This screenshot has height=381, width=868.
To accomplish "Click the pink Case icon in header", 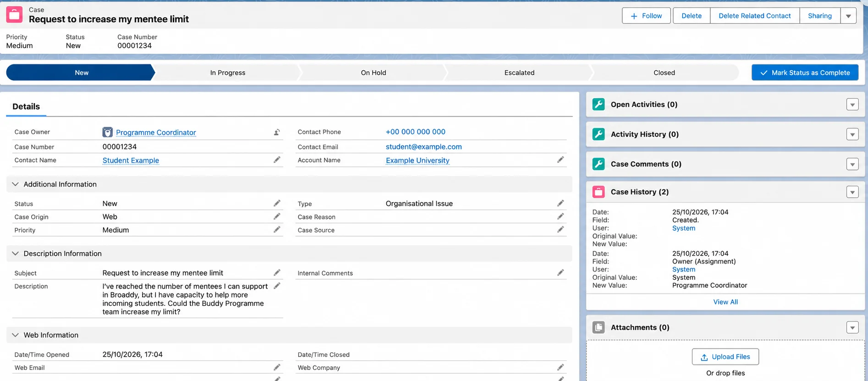I will click(14, 15).
